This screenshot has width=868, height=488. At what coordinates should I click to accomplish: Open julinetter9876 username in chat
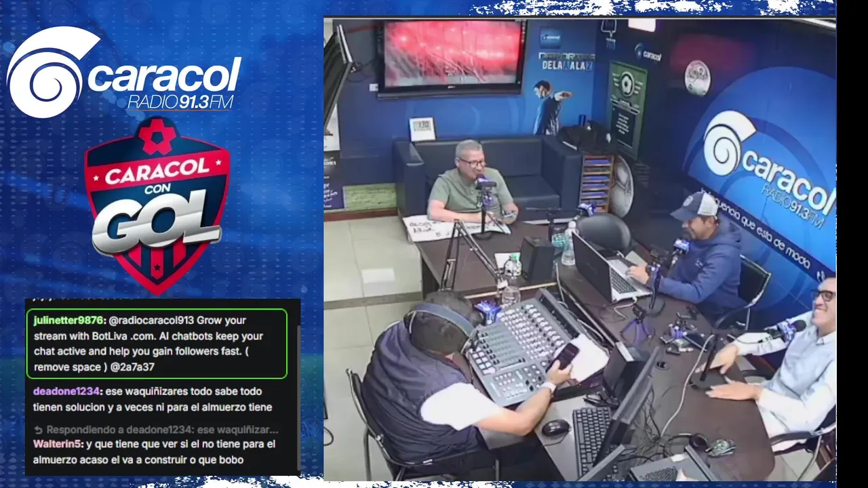68,320
